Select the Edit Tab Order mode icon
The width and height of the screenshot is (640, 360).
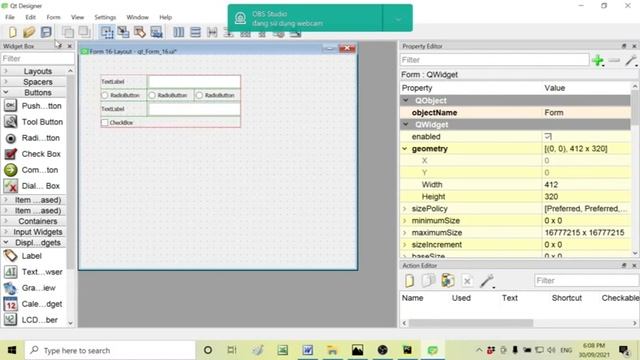coord(156,32)
